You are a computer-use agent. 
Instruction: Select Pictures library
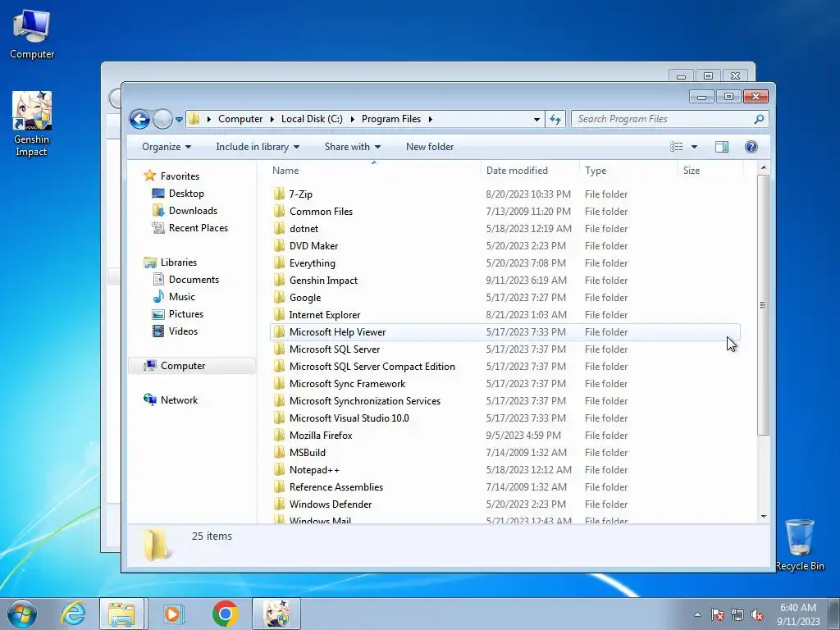[x=178, y=314]
